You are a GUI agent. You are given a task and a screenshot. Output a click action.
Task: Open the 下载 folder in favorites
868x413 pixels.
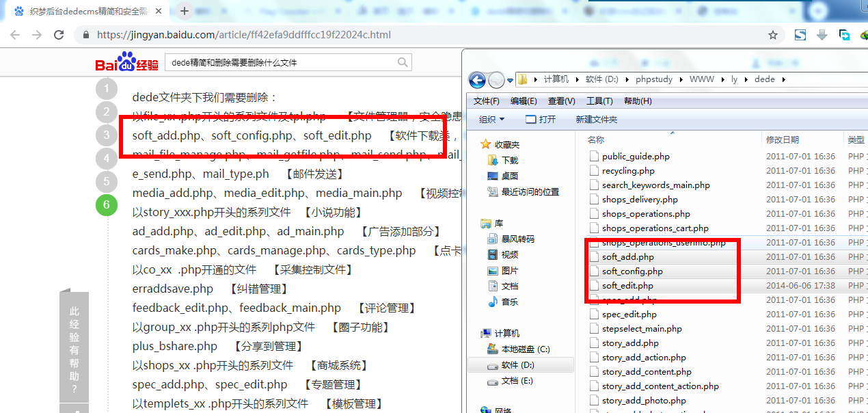[509, 160]
